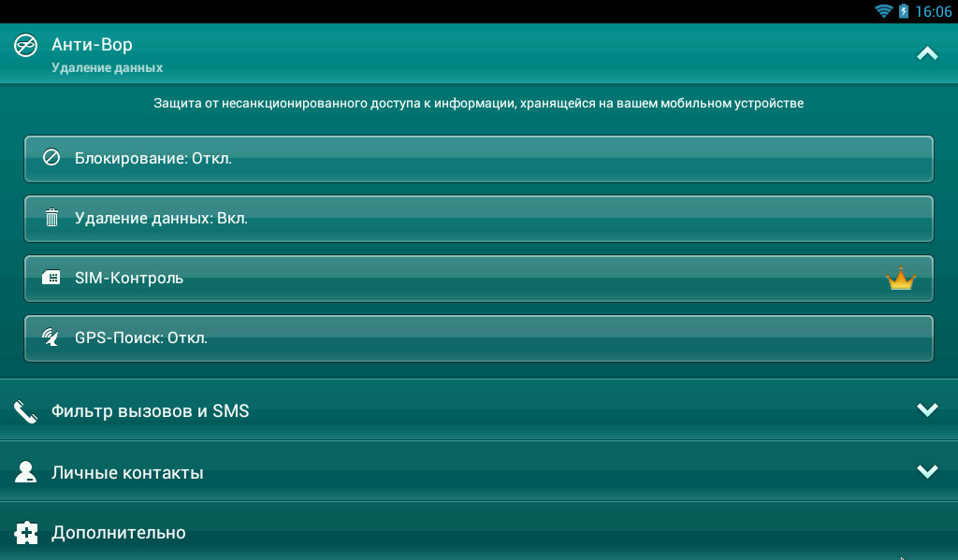This screenshot has height=560, width=958.
Task: Select the Дополнительно section
Action: pos(119,533)
